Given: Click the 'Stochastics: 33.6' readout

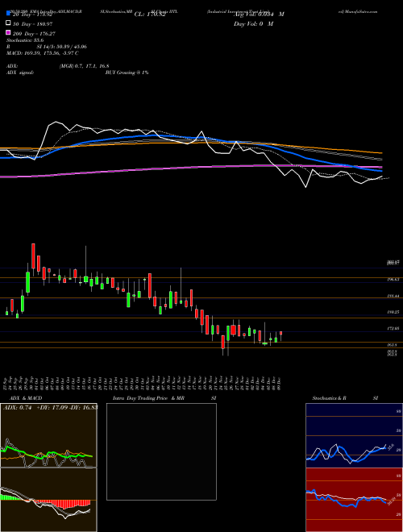Looking at the screenshot, I should tap(25, 40).
